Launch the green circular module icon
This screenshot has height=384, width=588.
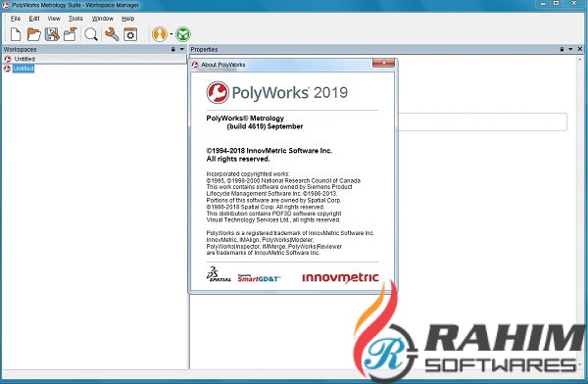coord(183,34)
